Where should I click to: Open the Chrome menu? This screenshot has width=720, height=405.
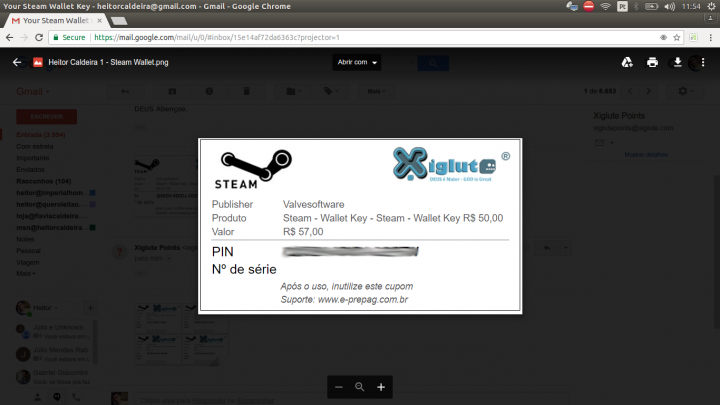click(710, 38)
